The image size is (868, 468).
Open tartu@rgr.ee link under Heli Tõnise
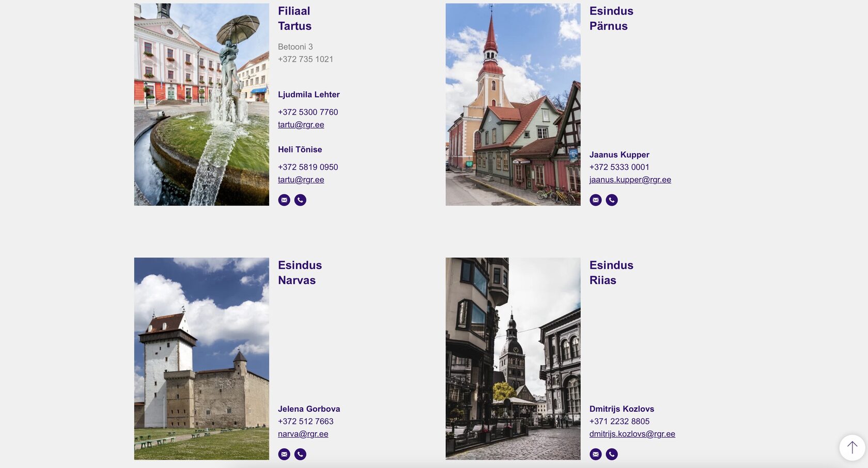click(301, 180)
